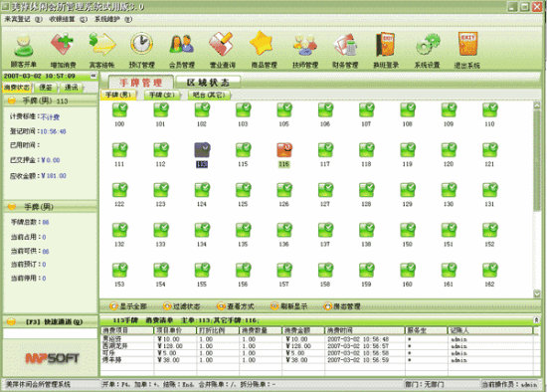The height and width of the screenshot is (392, 547).
Task: Select hand tag 157
Action: pos(284,275)
